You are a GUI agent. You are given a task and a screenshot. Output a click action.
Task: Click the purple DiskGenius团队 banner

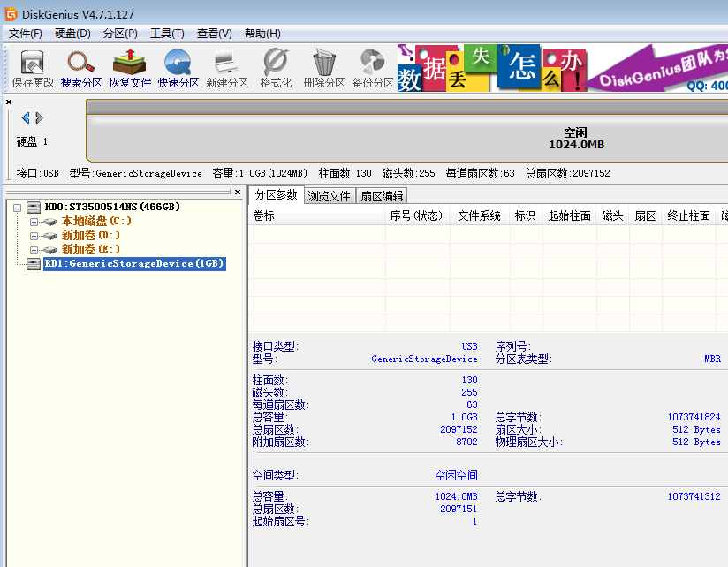[x=657, y=68]
